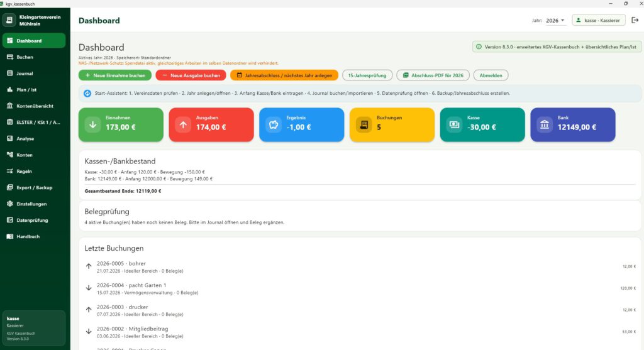Click Jahresabschluss / nächstes Jahr anlegen

pos(284,75)
